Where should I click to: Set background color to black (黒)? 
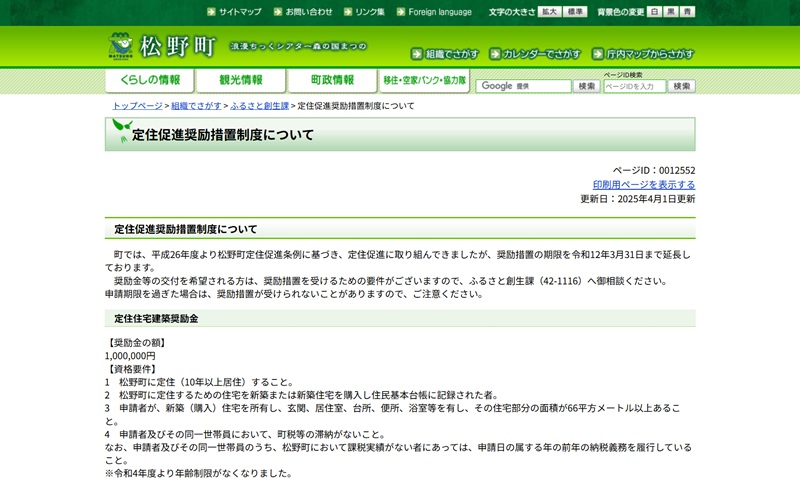point(671,12)
